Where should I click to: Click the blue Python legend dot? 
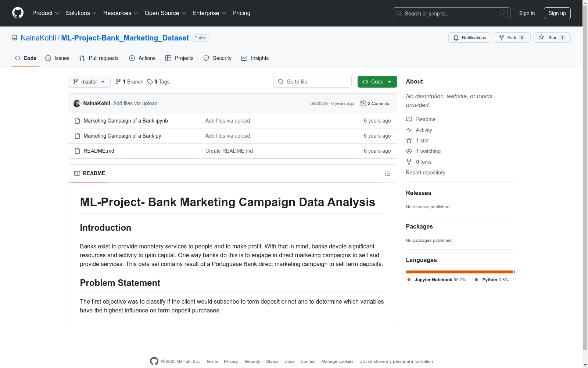coord(476,280)
